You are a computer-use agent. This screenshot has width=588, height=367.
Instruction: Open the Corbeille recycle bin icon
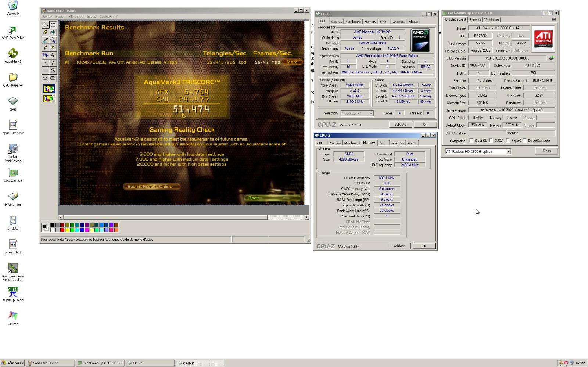click(13, 8)
